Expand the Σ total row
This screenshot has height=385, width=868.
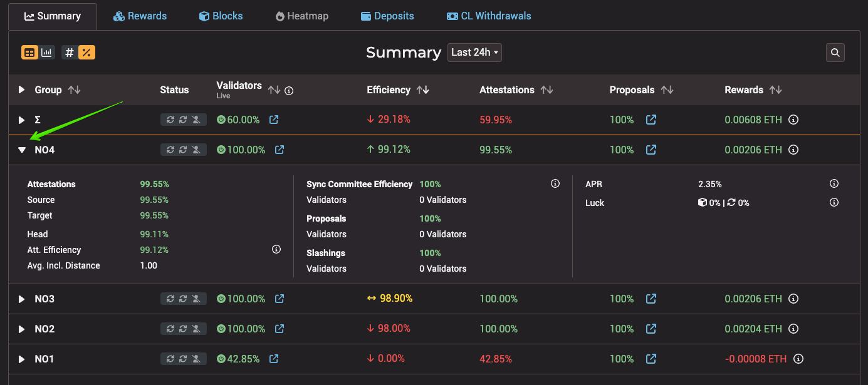click(22, 120)
